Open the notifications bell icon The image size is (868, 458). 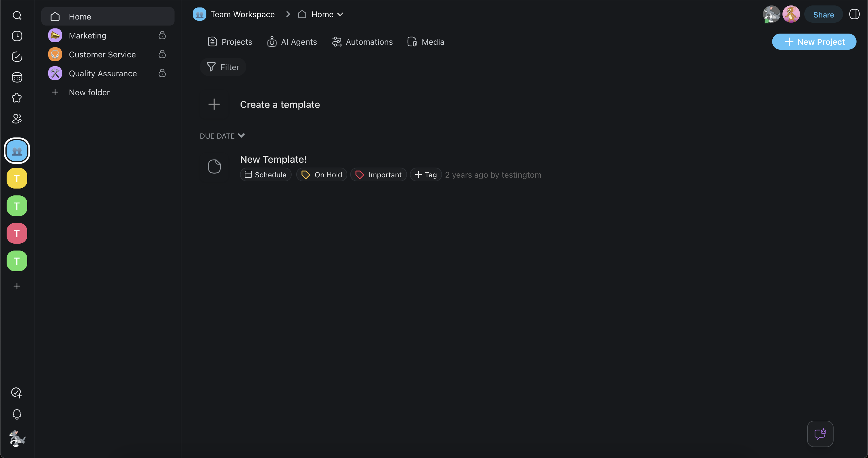(17, 414)
